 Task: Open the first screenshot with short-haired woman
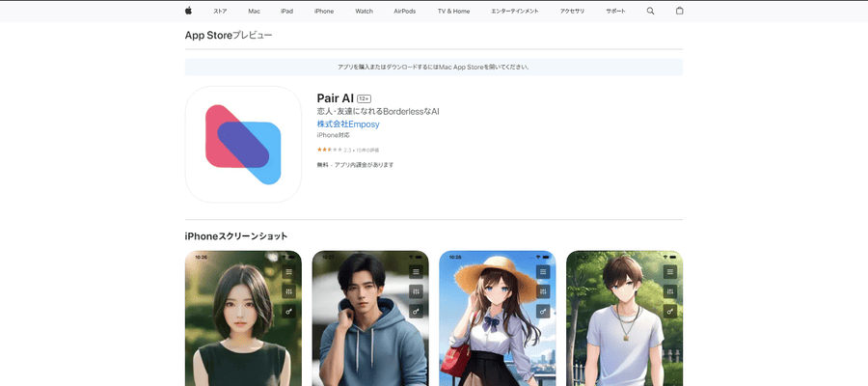[243, 318]
